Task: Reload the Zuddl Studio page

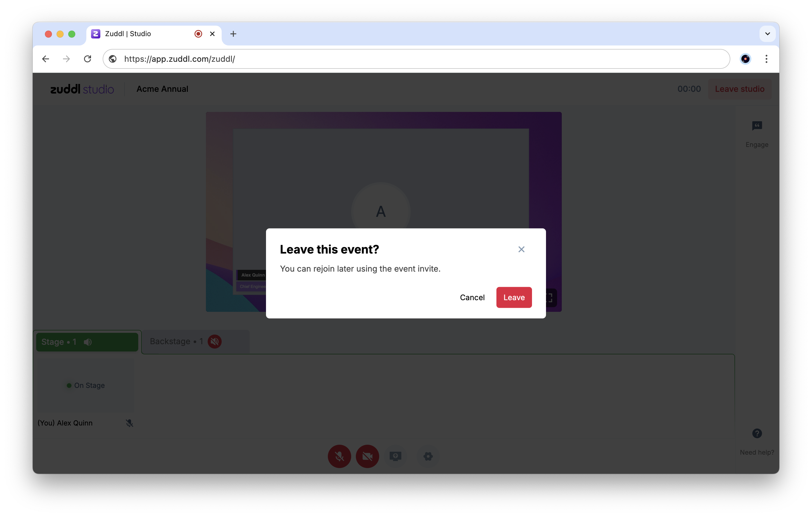Action: pyautogui.click(x=88, y=59)
